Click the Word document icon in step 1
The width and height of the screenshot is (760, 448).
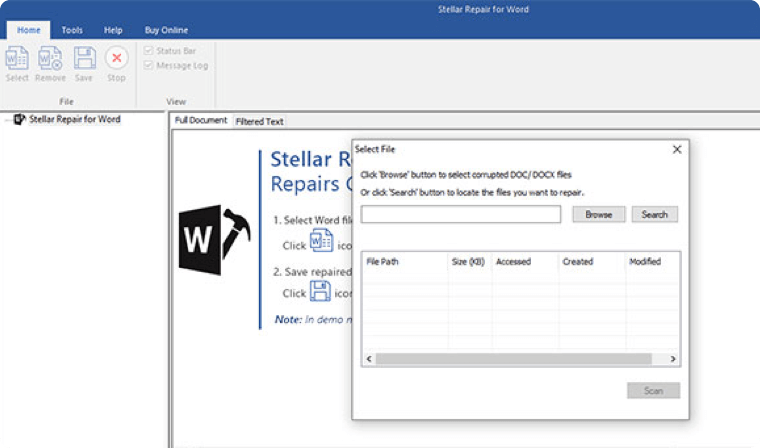tap(321, 243)
